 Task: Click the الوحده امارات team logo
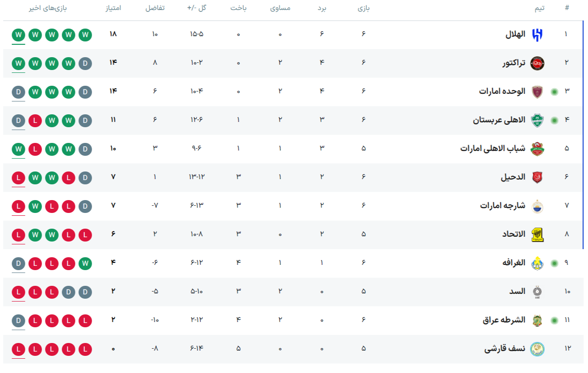(x=537, y=91)
